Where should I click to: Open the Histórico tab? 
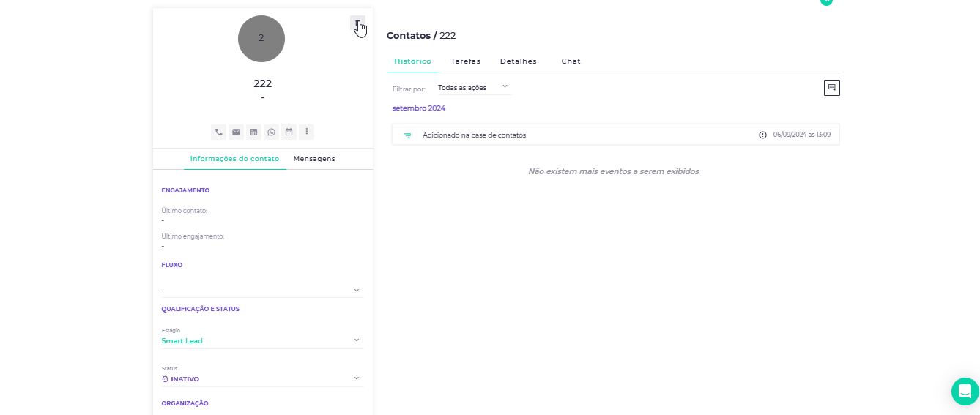(x=412, y=61)
